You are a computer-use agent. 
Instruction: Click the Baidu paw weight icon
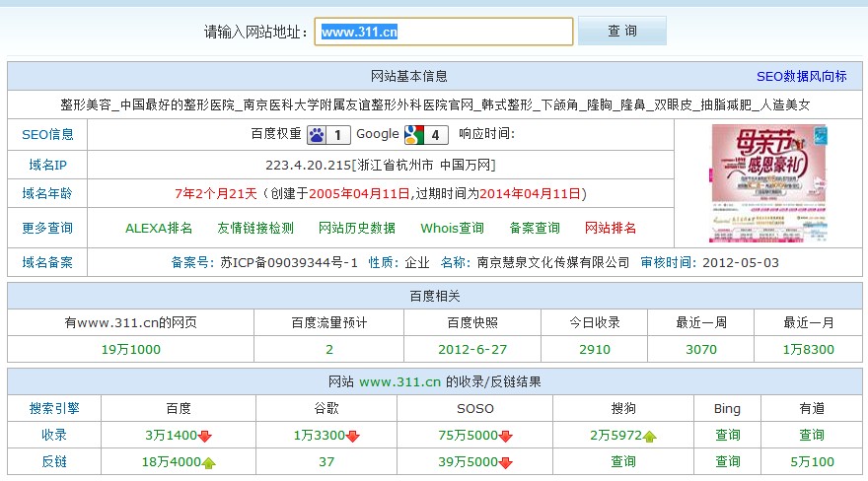(x=328, y=135)
